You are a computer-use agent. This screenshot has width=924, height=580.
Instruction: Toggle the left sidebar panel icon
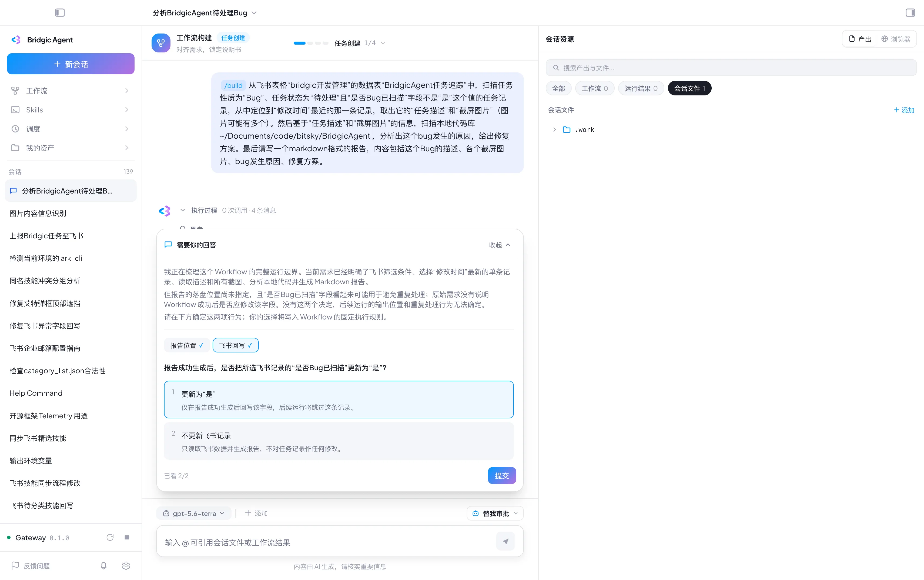tap(60, 13)
